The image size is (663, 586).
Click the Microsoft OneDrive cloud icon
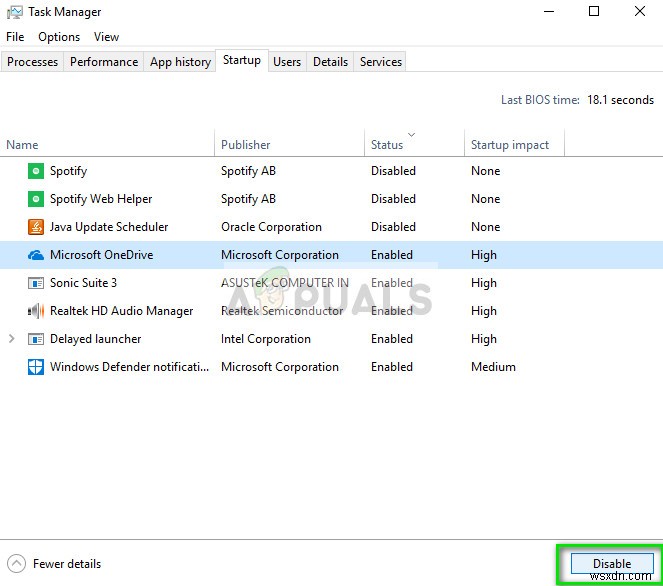click(x=36, y=255)
